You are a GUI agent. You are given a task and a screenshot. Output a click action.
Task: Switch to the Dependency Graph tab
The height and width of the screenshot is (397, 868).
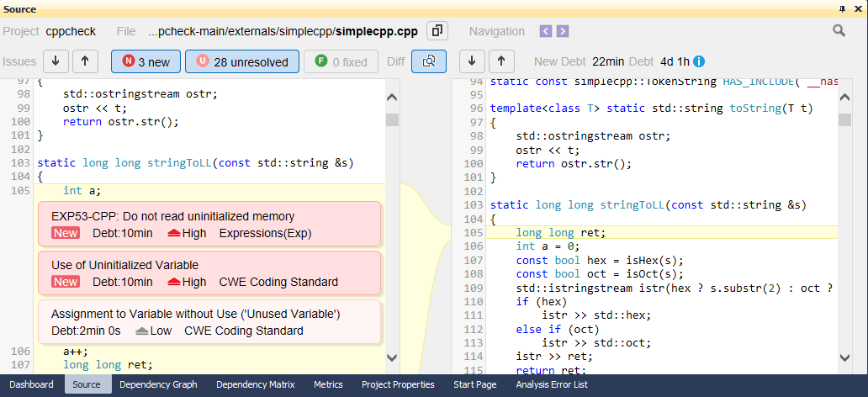pyautogui.click(x=158, y=384)
